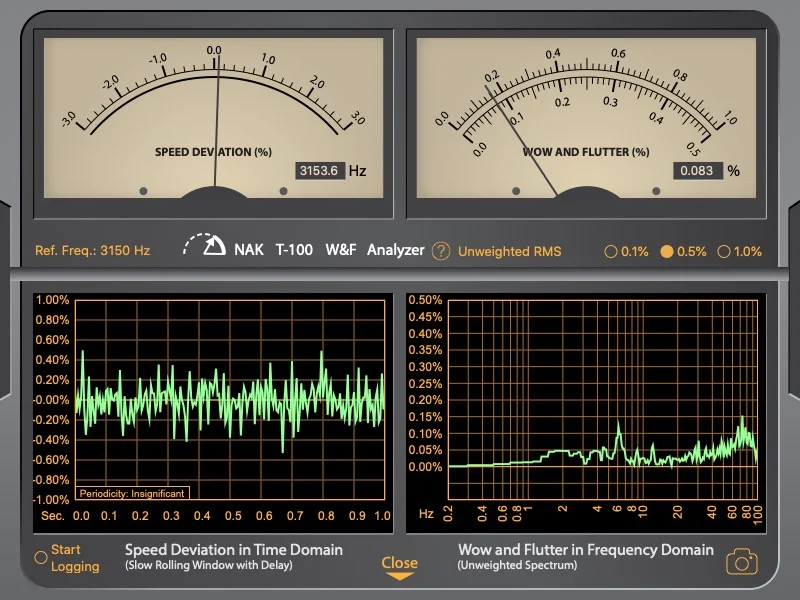Image resolution: width=800 pixels, height=600 pixels.
Task: Collapse the graphs panel with Close
Action: 399,566
